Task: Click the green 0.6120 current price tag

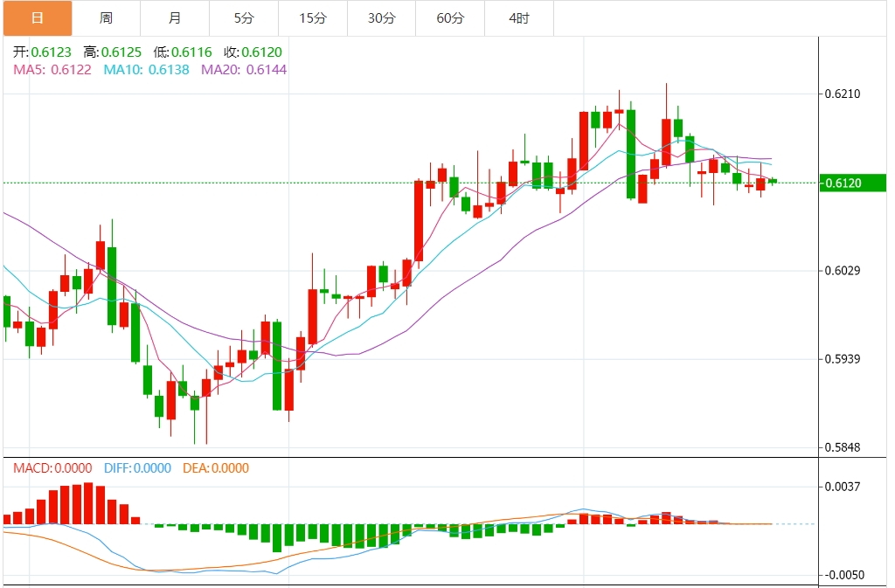Action: coord(853,183)
